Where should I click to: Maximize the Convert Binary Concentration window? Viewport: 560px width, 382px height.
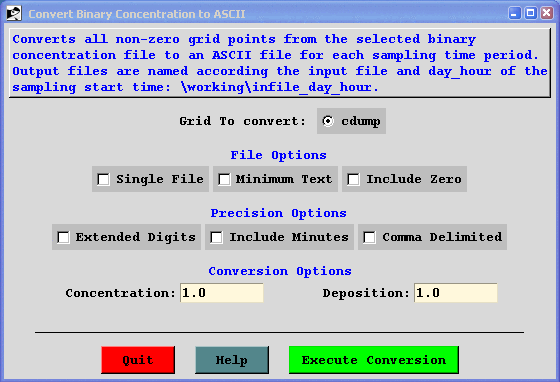tap(531, 13)
